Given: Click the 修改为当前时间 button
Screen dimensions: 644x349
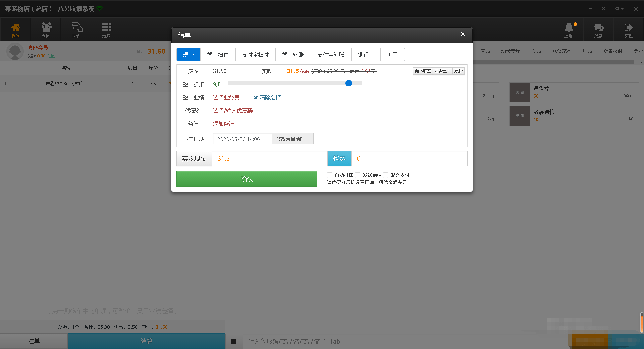Looking at the screenshot, I should 292,139.
